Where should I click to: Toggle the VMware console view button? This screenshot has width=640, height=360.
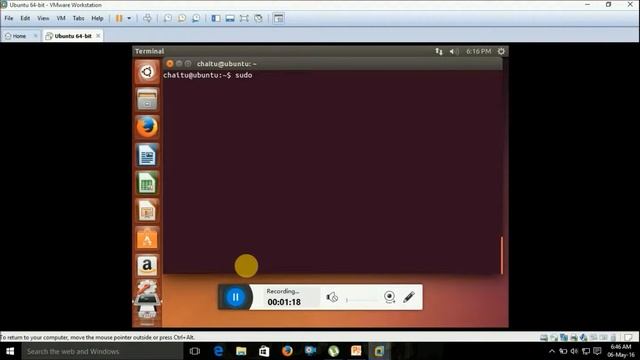[278, 18]
